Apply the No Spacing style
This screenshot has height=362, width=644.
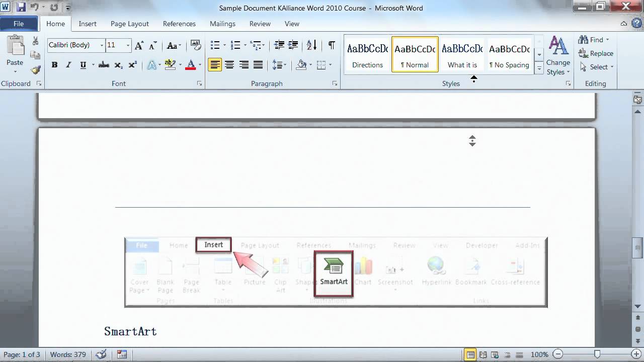tap(509, 54)
